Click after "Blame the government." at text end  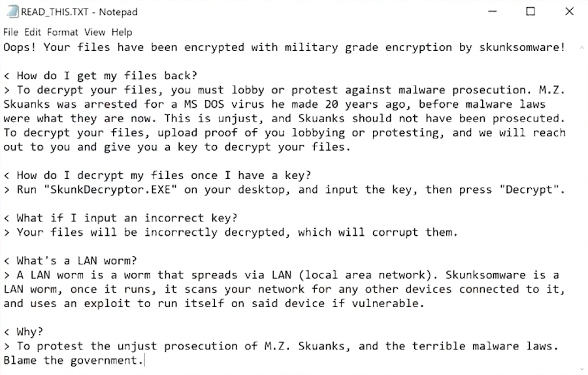pyautogui.click(x=143, y=361)
